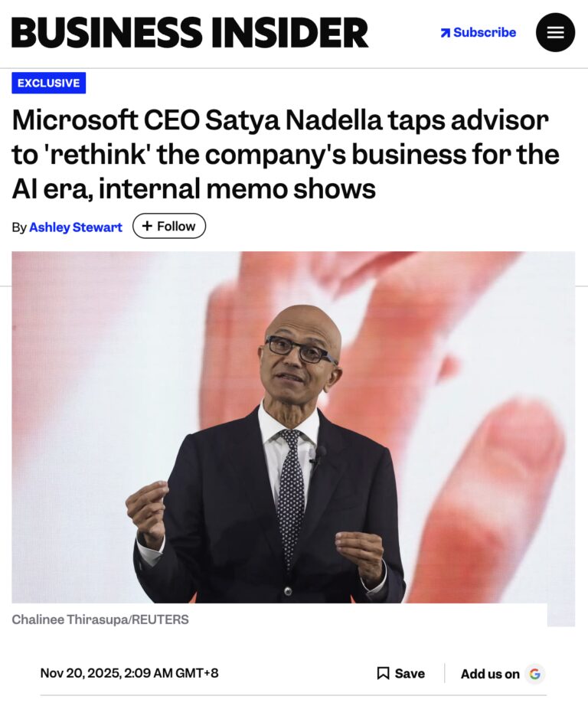Click the bookmark icon next to Save
The width and height of the screenshot is (588, 706).
[x=381, y=673]
